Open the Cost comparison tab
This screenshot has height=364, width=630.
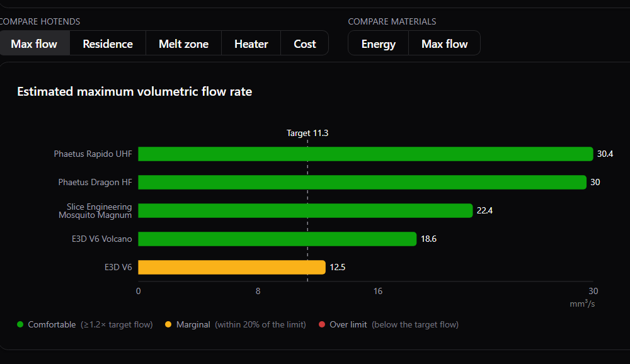point(304,43)
